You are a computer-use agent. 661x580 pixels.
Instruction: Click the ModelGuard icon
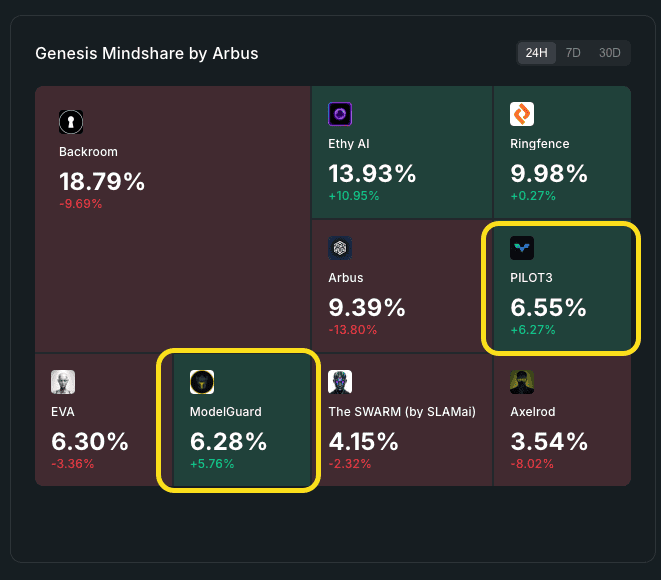point(202,382)
